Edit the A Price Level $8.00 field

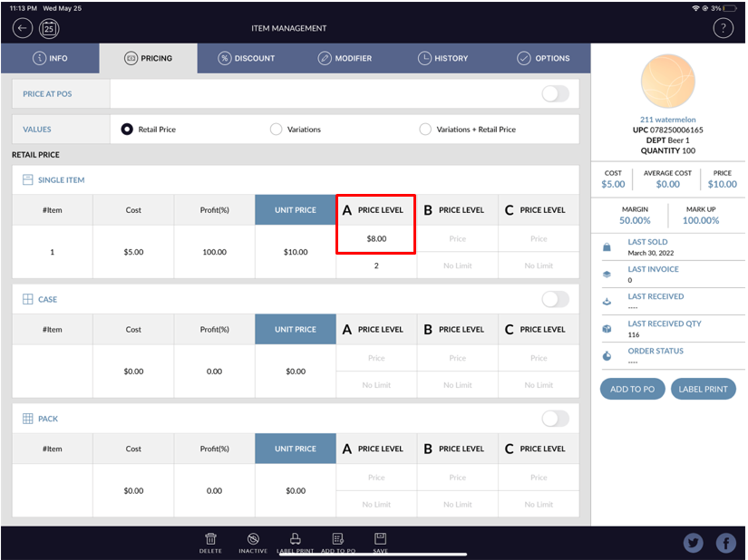click(x=376, y=239)
